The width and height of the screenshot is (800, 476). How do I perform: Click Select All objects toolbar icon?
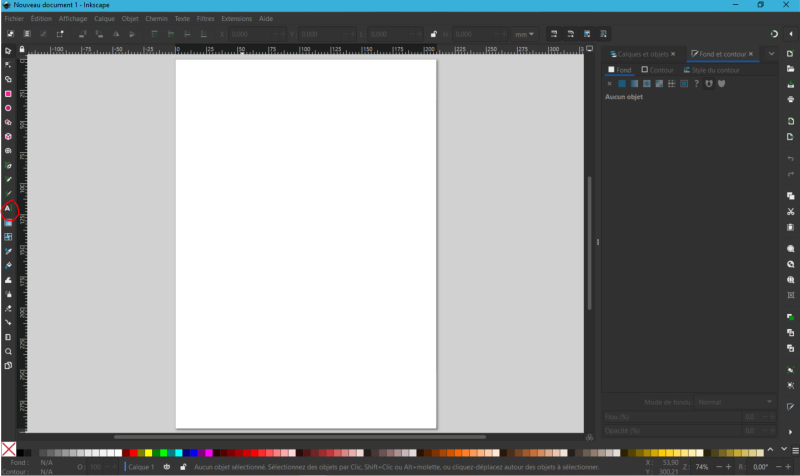click(10, 34)
